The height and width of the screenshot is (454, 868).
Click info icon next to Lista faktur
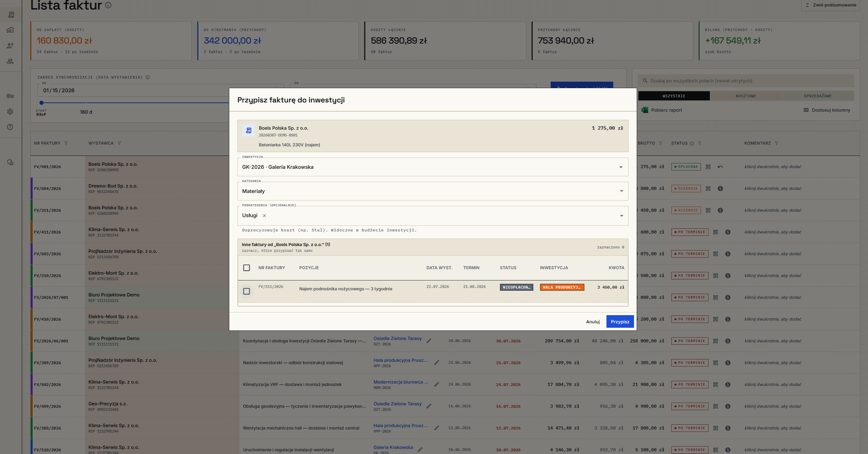(x=108, y=5)
